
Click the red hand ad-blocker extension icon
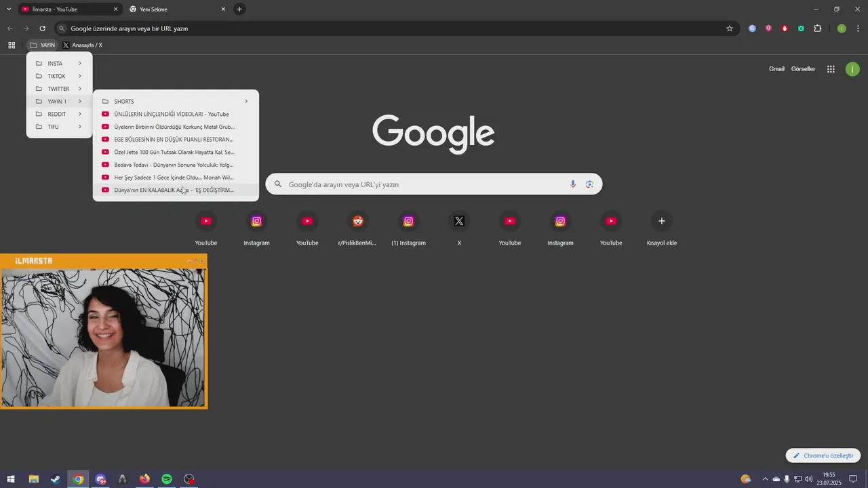(785, 28)
